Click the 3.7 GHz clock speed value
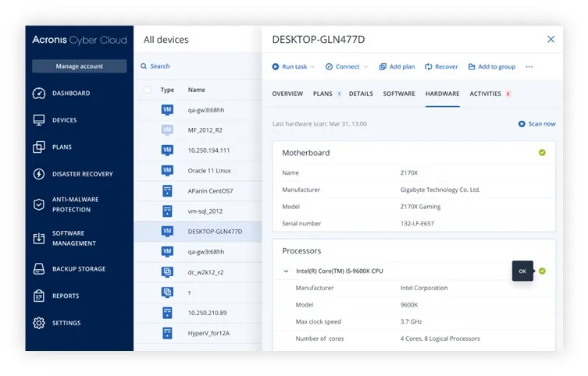 411,321
